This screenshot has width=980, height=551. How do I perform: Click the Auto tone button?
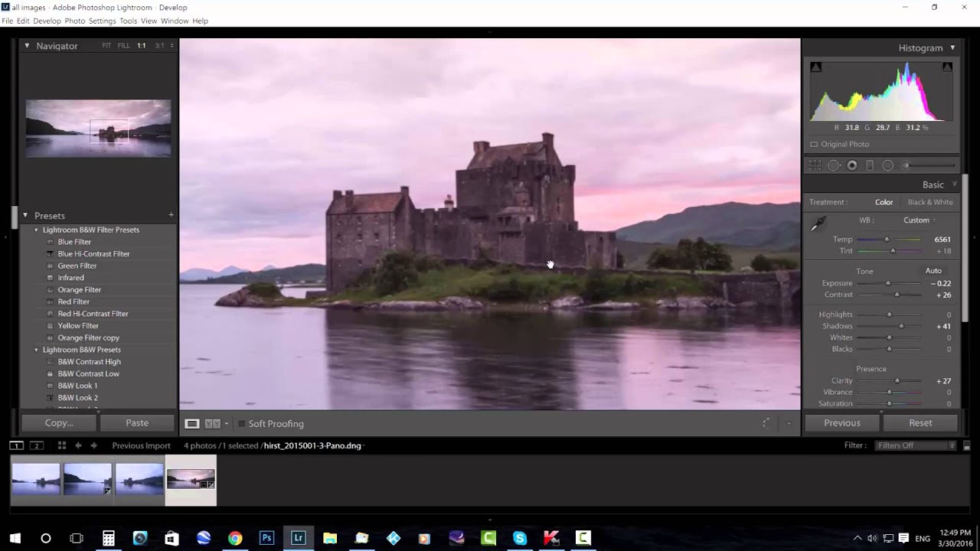933,271
